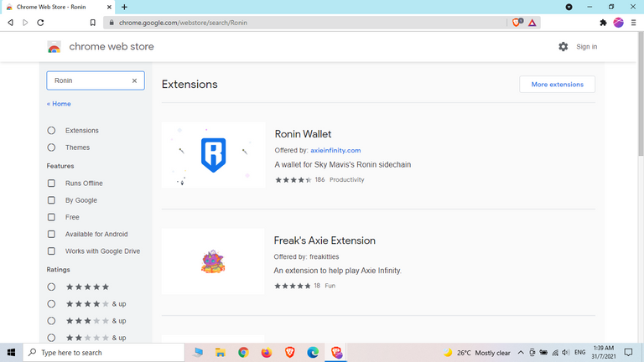The width and height of the screenshot is (644, 362).
Task: Click the chrome web store logo
Action: (x=55, y=47)
